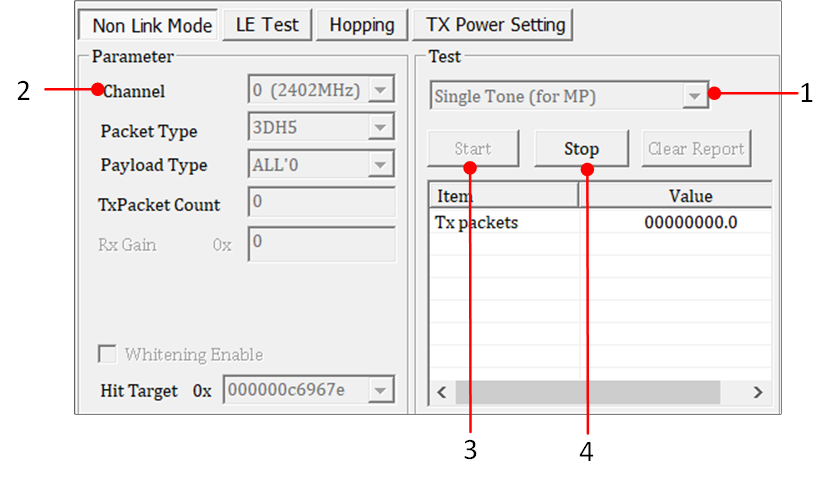Click the Start button

point(473,149)
